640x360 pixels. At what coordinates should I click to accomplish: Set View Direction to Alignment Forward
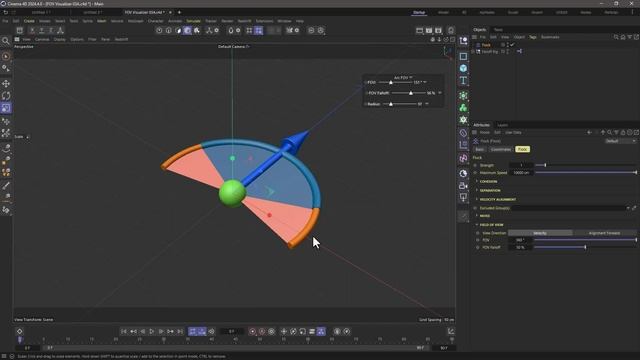[x=604, y=233]
